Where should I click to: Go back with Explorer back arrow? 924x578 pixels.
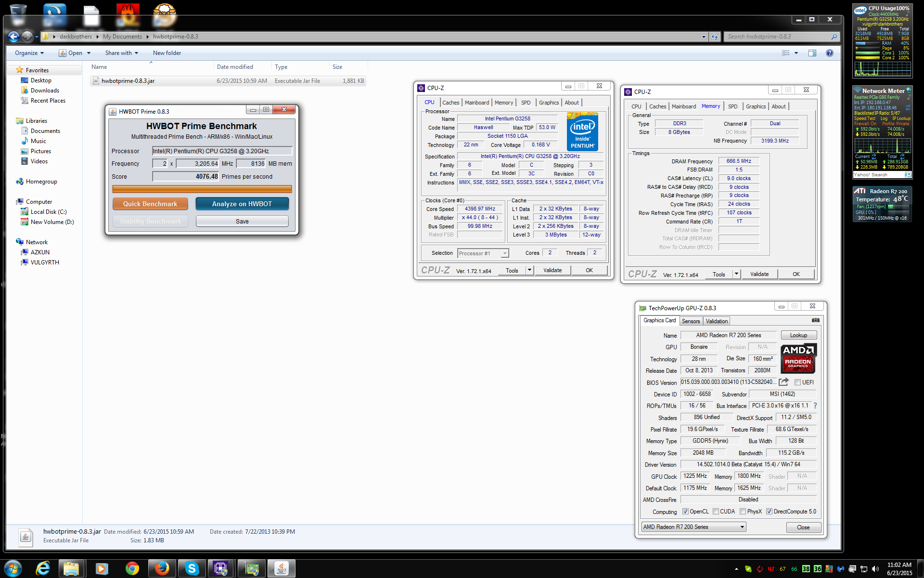coord(13,37)
